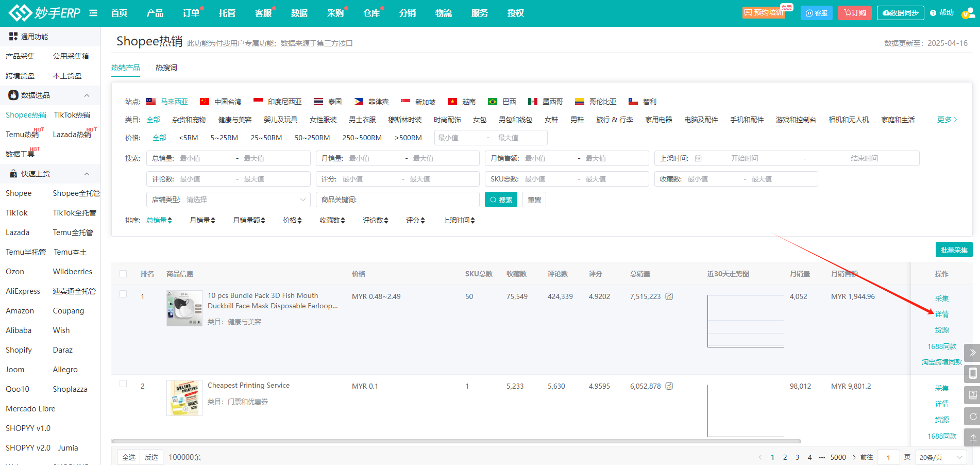Screen dimensions: 980x465
Task: Click the Malaysia flag icon
Action: point(151,102)
